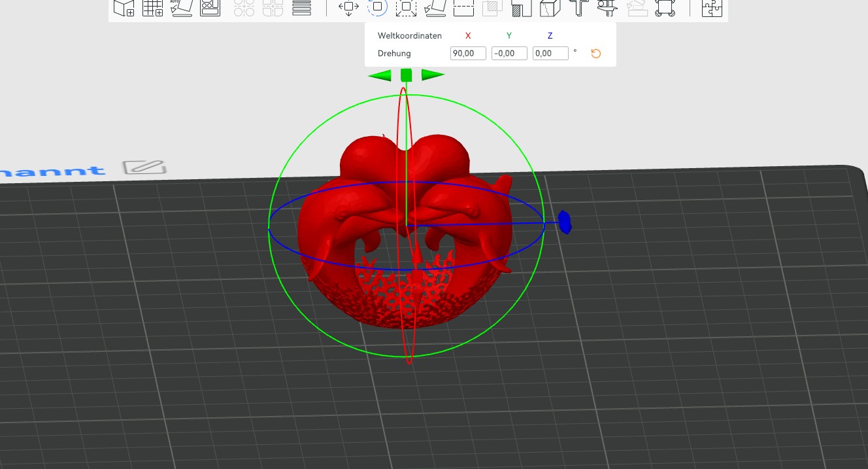Image resolution: width=868 pixels, height=469 pixels.
Task: Click the Add plate grid icon
Action: tap(153, 8)
